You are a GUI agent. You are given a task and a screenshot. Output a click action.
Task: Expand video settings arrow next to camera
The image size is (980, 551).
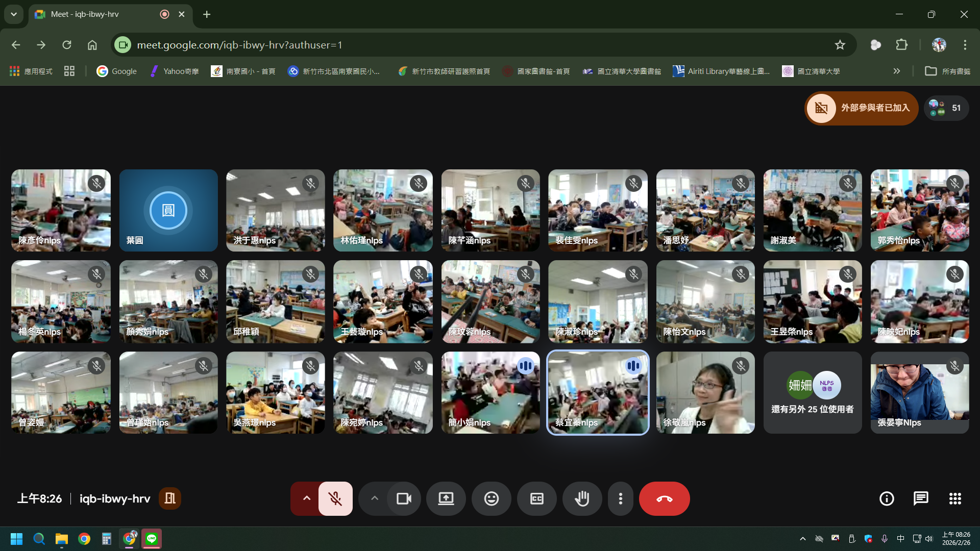(x=375, y=498)
